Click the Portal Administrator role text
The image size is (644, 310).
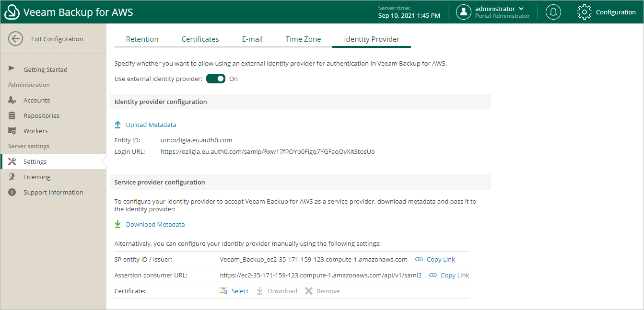(x=503, y=16)
